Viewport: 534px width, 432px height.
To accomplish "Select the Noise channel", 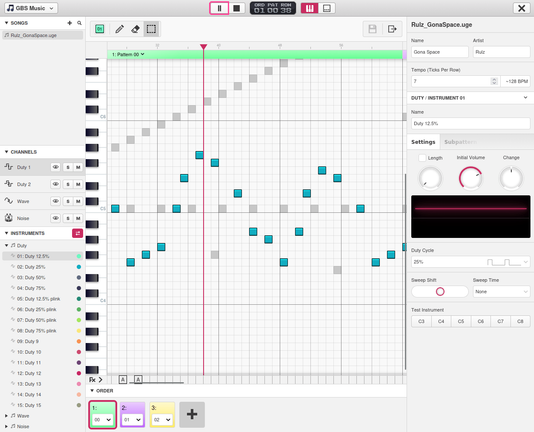I will (23, 218).
